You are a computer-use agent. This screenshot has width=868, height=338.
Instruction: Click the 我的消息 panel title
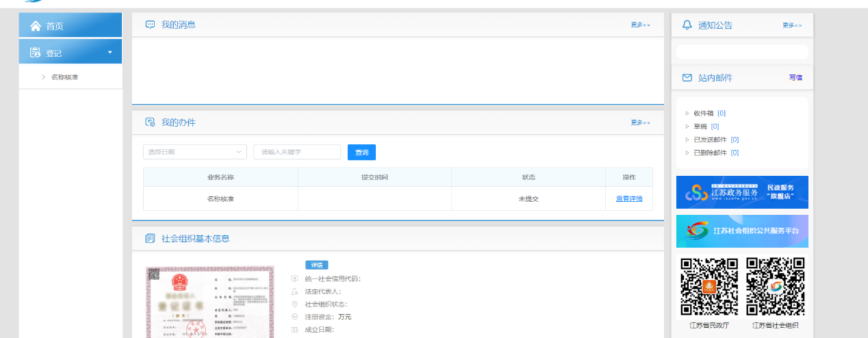click(179, 25)
